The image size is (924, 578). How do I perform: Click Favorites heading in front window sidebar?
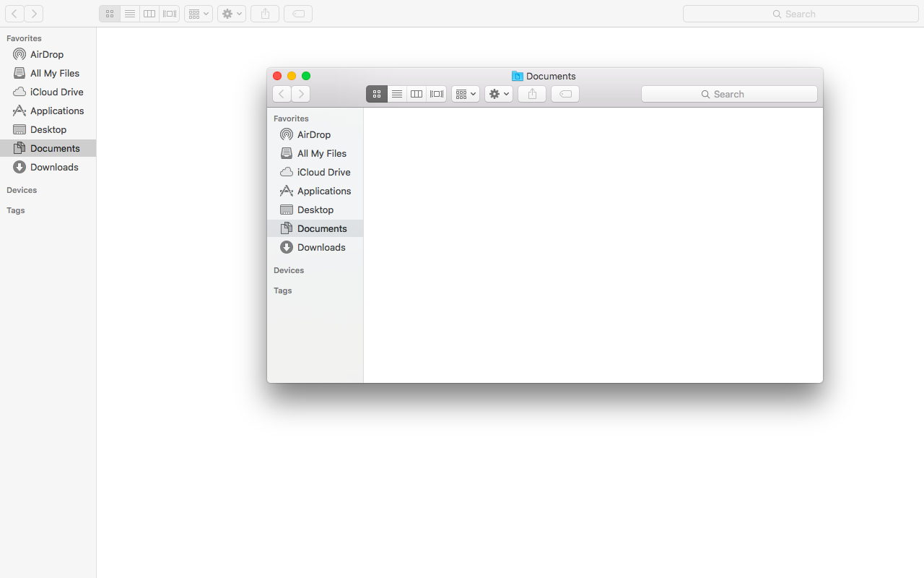[291, 118]
